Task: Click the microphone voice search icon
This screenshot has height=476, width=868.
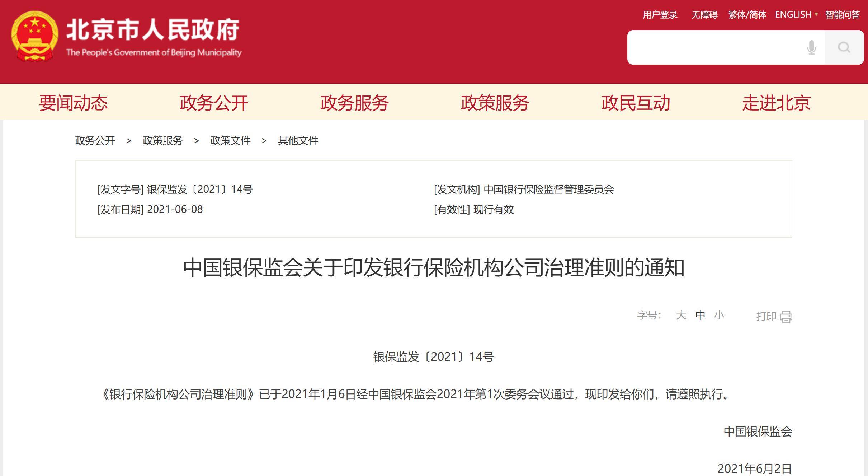Action: pos(811,47)
